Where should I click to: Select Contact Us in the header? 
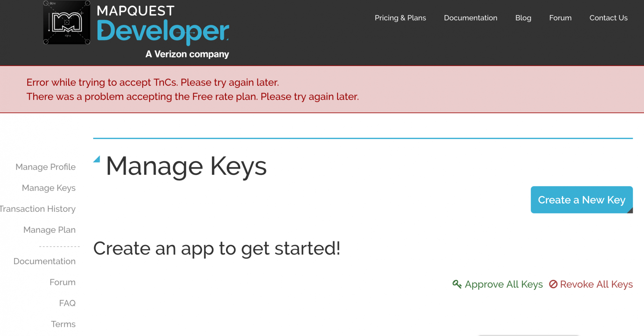[x=608, y=18]
